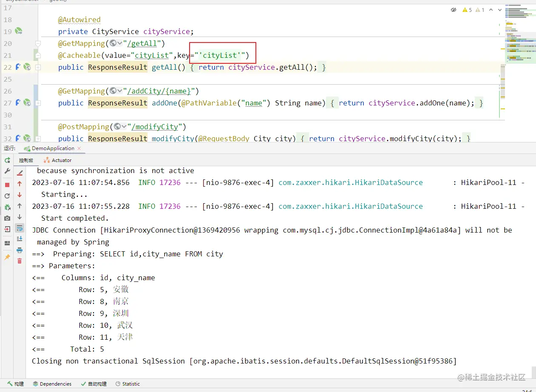The image size is (536, 392).
Task: Click the weak warning count showing 1
Action: (x=480, y=10)
